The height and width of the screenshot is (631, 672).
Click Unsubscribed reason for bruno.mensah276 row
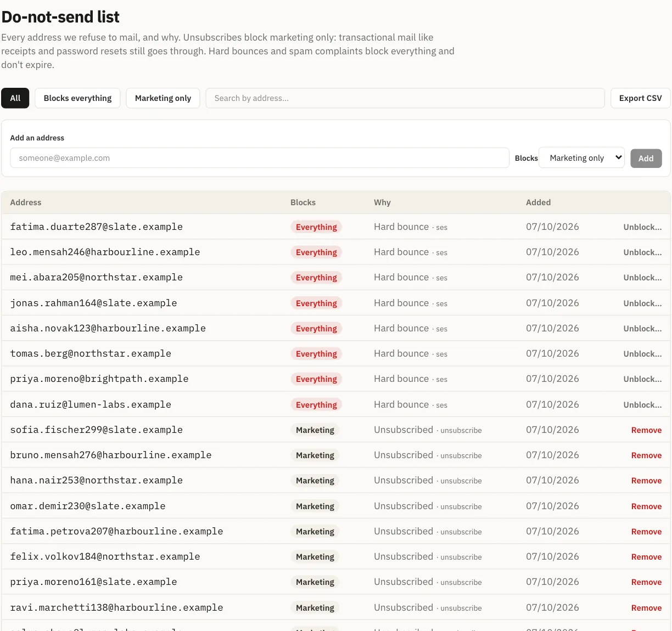click(404, 455)
